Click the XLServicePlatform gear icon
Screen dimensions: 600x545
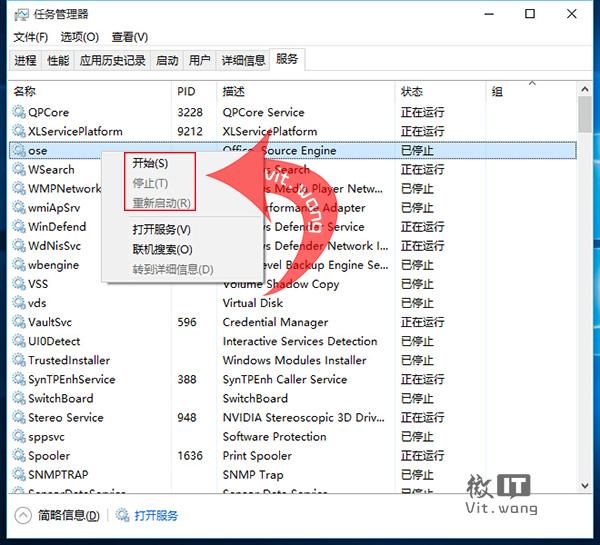(19, 131)
